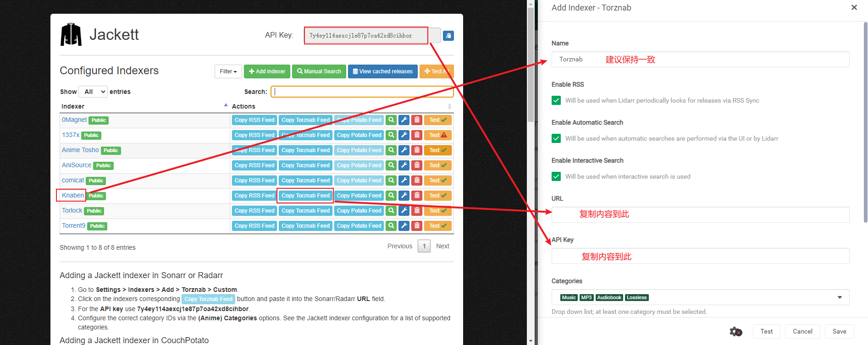This screenshot has width=868, height=345.
Task: Click View cached releases button
Action: click(x=383, y=71)
